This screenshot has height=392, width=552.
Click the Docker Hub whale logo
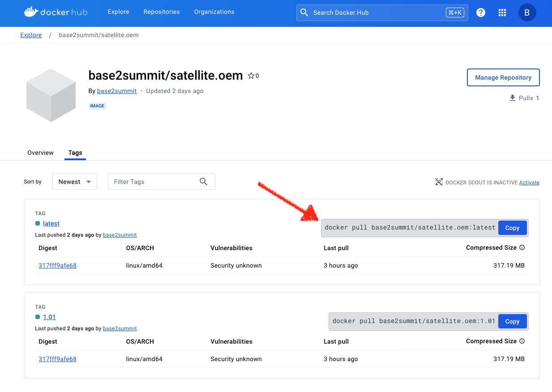pos(56,12)
